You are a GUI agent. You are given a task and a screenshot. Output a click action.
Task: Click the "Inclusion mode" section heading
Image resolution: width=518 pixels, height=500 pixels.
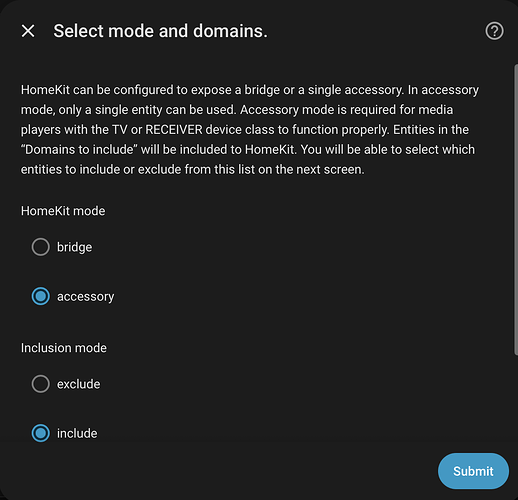click(64, 348)
